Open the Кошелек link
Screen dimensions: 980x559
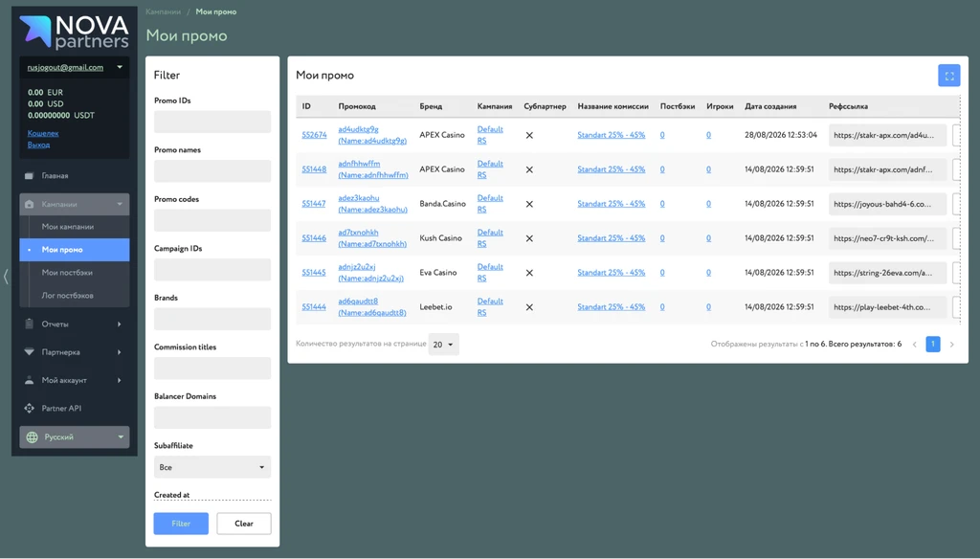point(43,133)
